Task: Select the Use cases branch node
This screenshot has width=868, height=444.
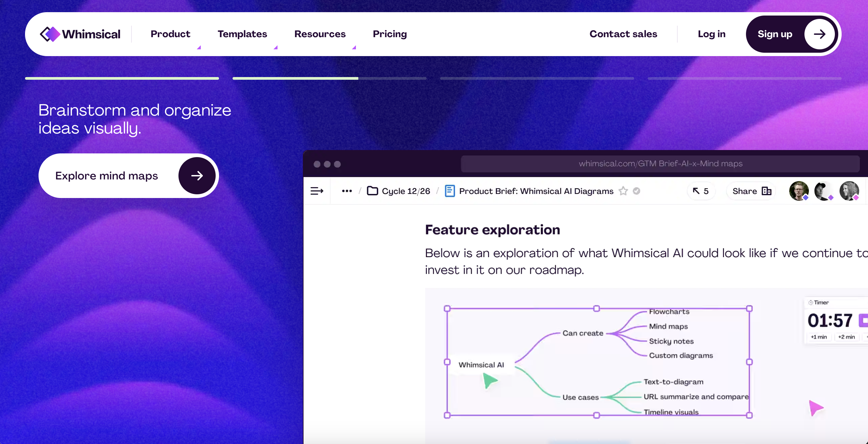Action: (x=580, y=397)
